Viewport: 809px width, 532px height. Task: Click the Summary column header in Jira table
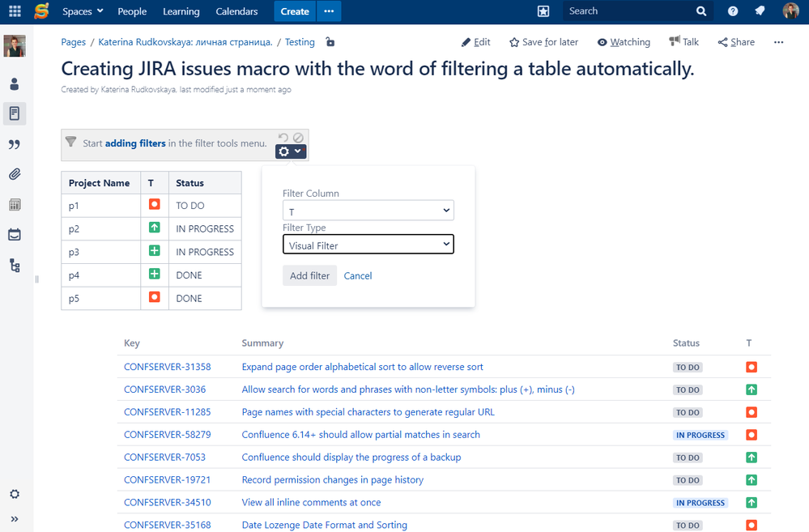tap(262, 343)
